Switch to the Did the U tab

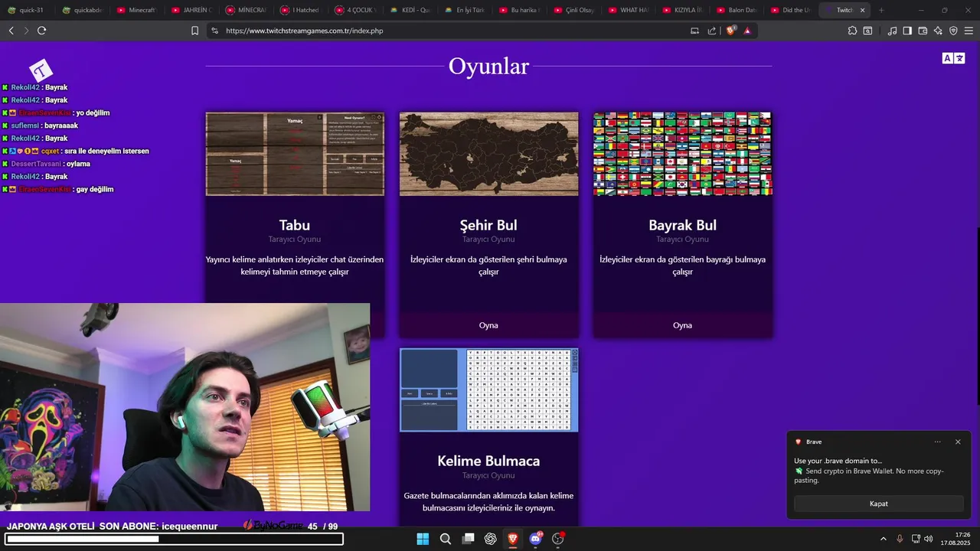click(790, 10)
